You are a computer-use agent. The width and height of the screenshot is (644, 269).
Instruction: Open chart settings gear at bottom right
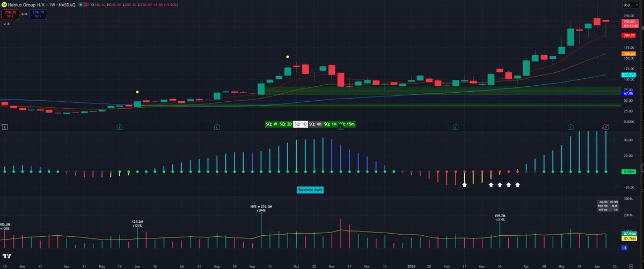[630, 265]
